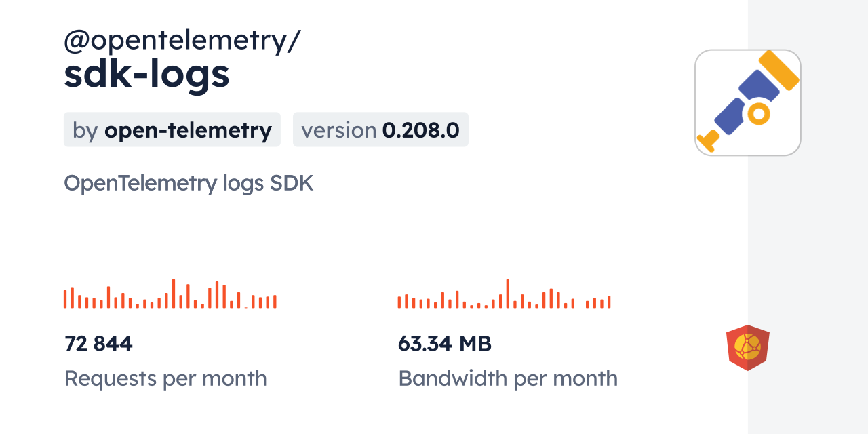
Task: Click the telescope's orange eyepiece end
Action: click(x=709, y=140)
